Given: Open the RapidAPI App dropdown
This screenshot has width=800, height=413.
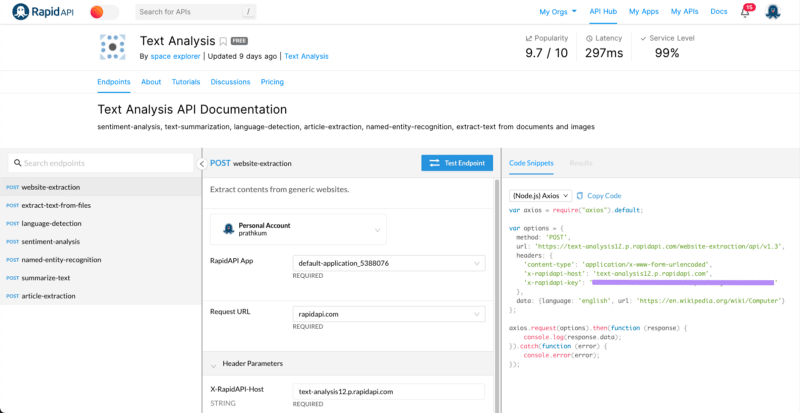Looking at the screenshot, I should click(389, 263).
